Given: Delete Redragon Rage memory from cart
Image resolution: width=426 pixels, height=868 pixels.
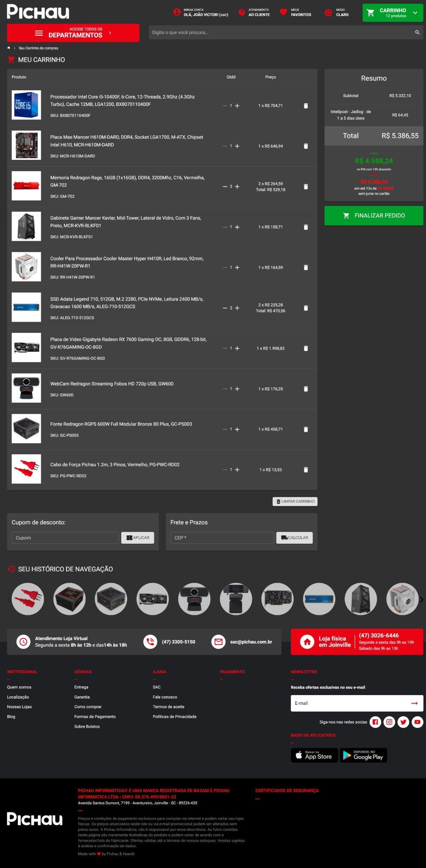Looking at the screenshot, I should [x=306, y=186].
